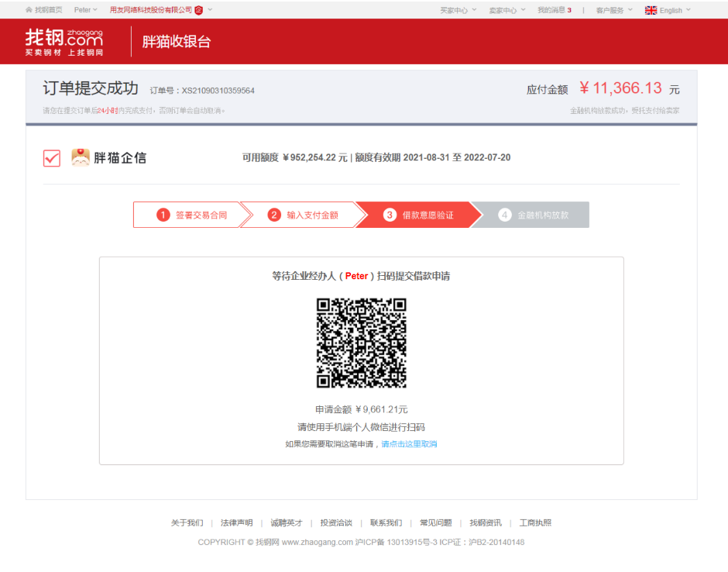The image size is (728, 572).
Task: Open 我的消息 with 3 notifications
Action: pyautogui.click(x=555, y=10)
